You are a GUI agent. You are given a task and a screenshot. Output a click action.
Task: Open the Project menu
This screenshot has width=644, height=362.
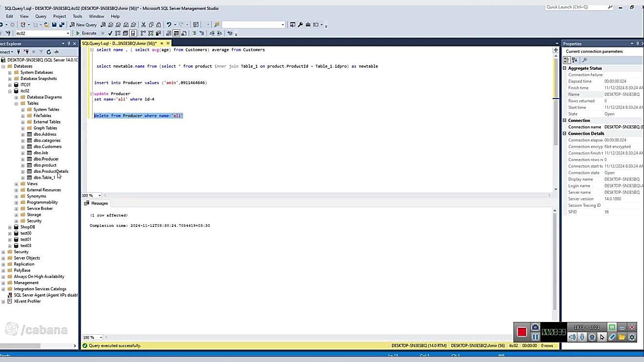(60, 16)
